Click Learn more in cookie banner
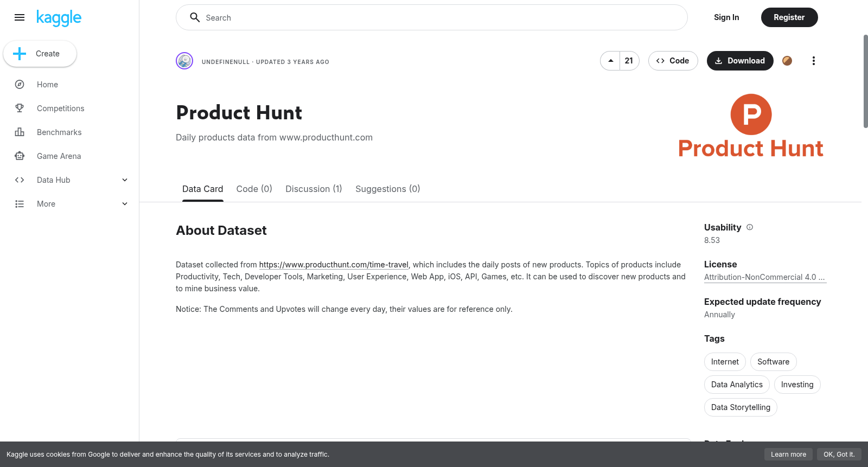Screen dimensions: 868x467 coord(788,455)
